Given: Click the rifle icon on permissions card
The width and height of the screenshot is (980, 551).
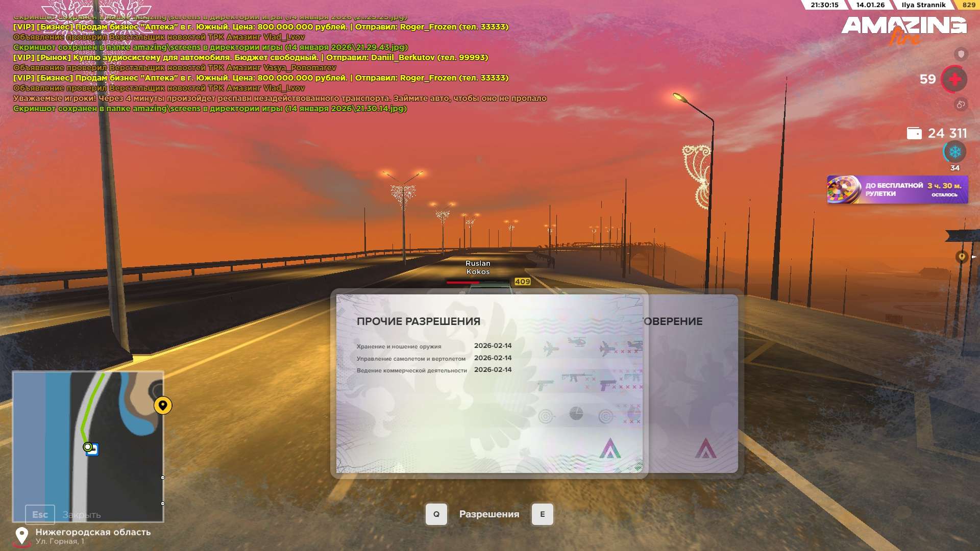Looking at the screenshot, I should click(576, 378).
